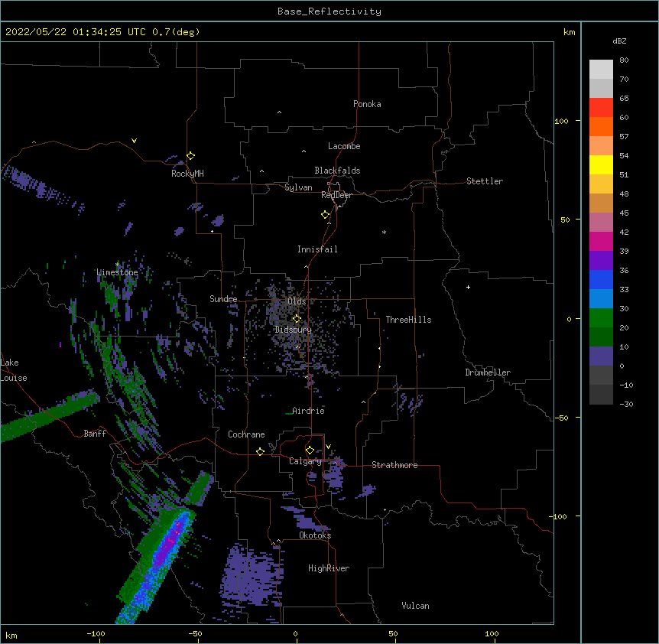Click the RockyMH label
This screenshot has width=659, height=644.
[x=187, y=174]
